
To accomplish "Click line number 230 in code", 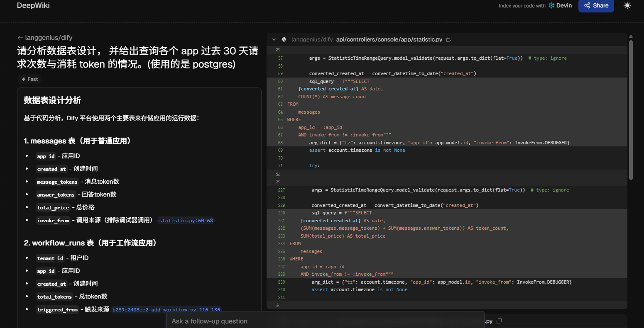I will coord(282,213).
